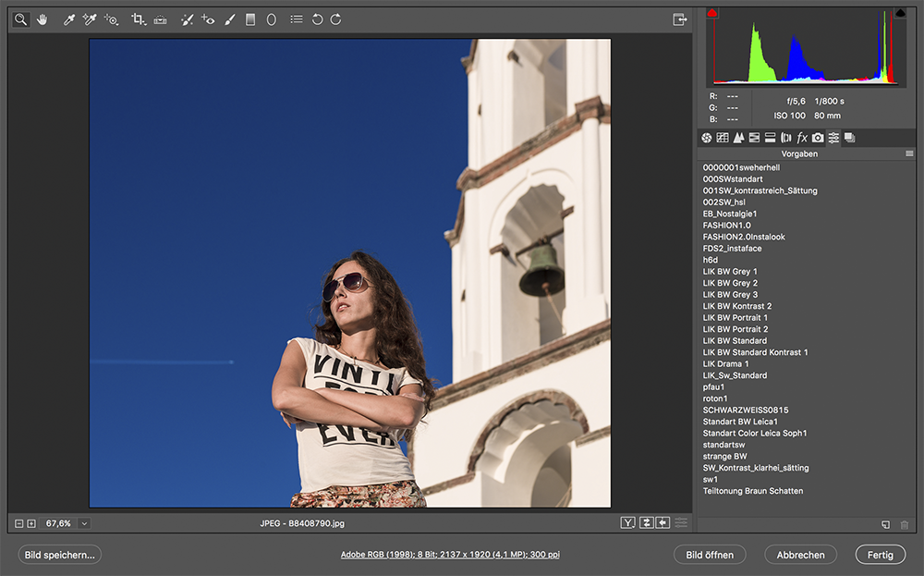Select the White Balance eyedropper tool
Screen dimensions: 924x576
click(69, 19)
